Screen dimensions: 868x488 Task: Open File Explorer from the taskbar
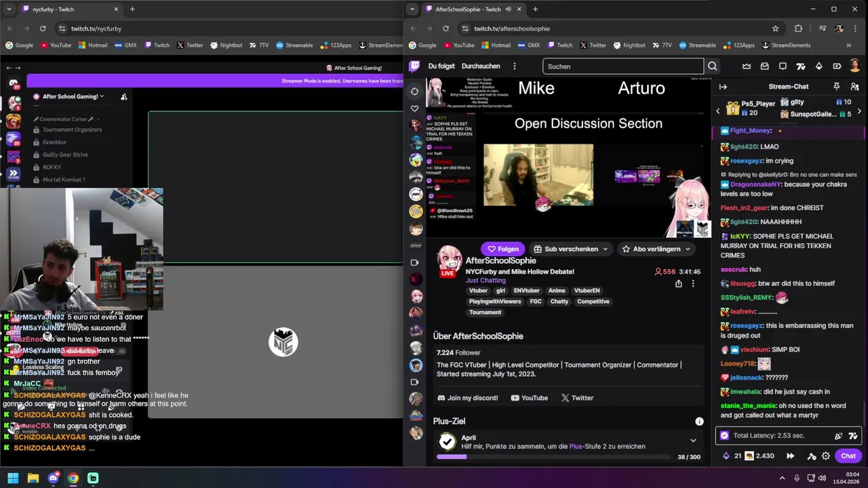[x=33, y=478]
